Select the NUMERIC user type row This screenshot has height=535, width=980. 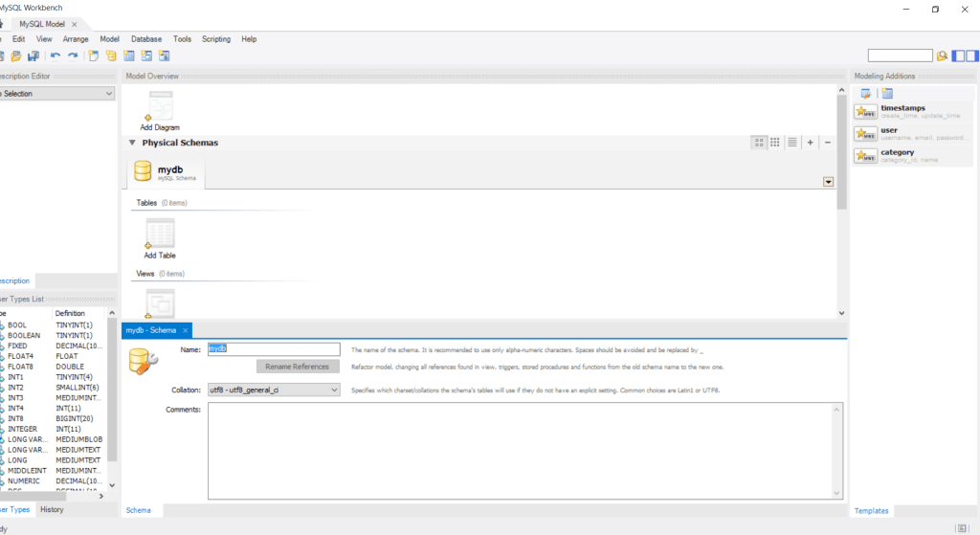54,481
